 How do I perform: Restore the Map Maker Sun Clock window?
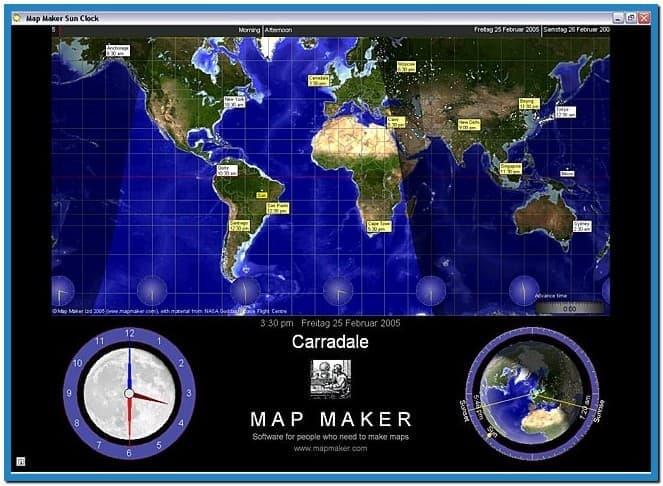[x=631, y=18]
